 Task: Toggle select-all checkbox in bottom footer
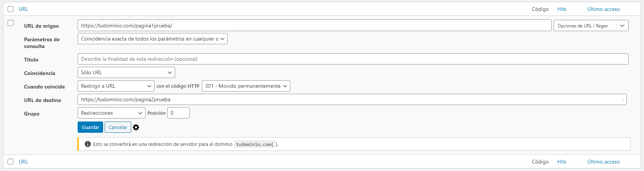pyautogui.click(x=11, y=162)
